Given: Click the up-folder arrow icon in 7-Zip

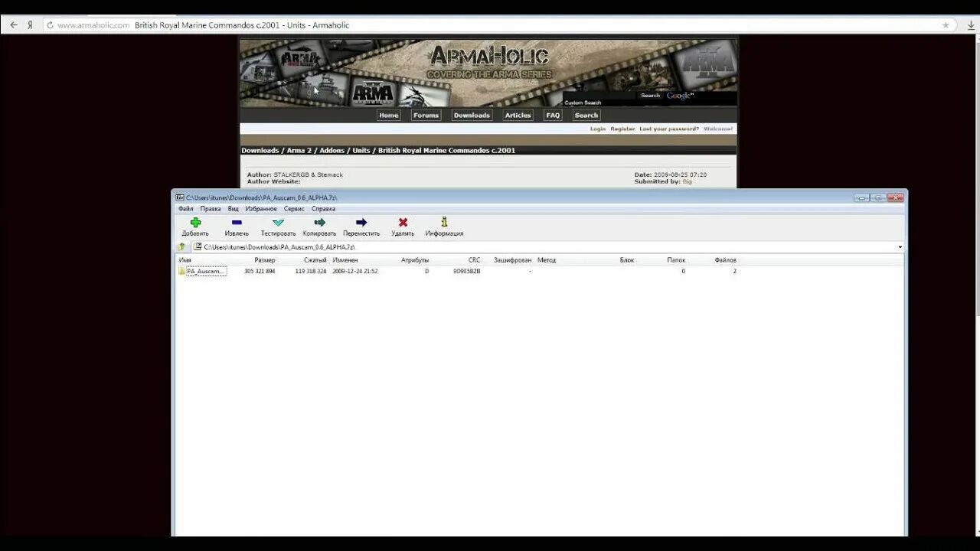Looking at the screenshot, I should pos(181,247).
